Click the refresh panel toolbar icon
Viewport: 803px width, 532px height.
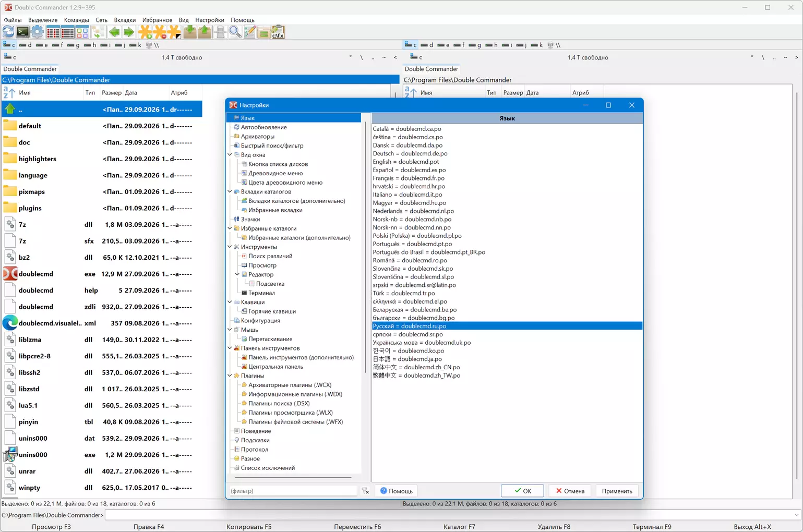pyautogui.click(x=8, y=32)
